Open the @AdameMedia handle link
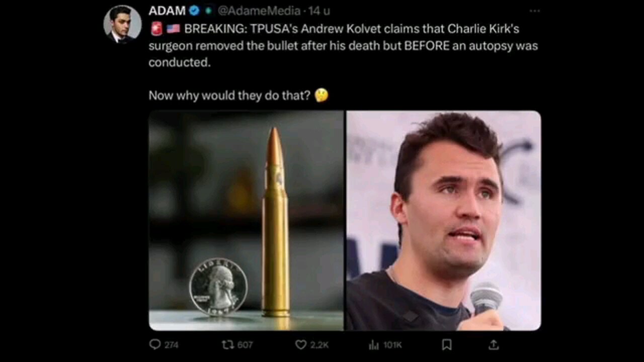 259,11
